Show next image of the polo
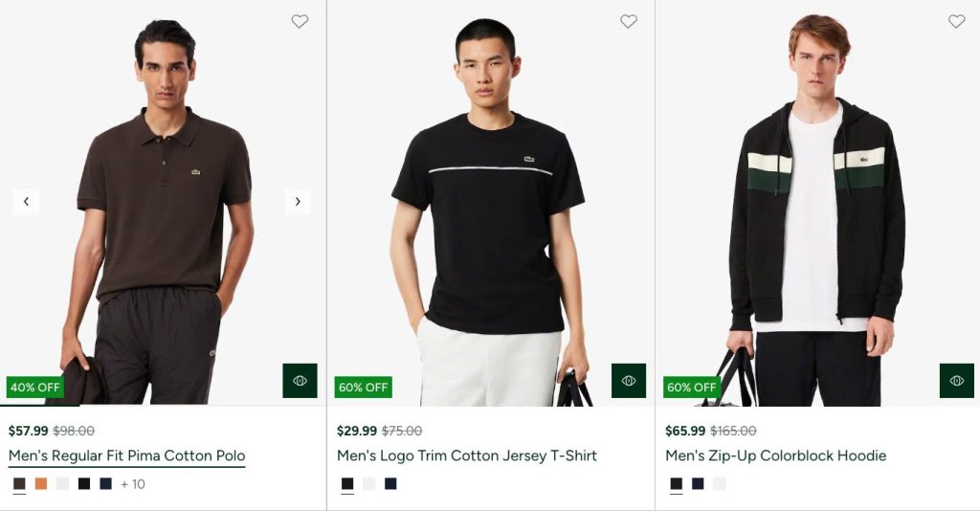The image size is (980, 511). tap(298, 201)
